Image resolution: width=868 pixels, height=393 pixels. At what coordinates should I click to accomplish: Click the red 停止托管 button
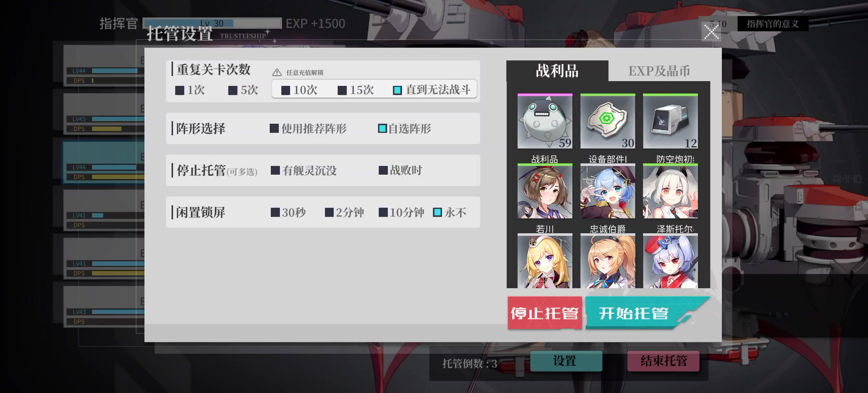(x=545, y=313)
